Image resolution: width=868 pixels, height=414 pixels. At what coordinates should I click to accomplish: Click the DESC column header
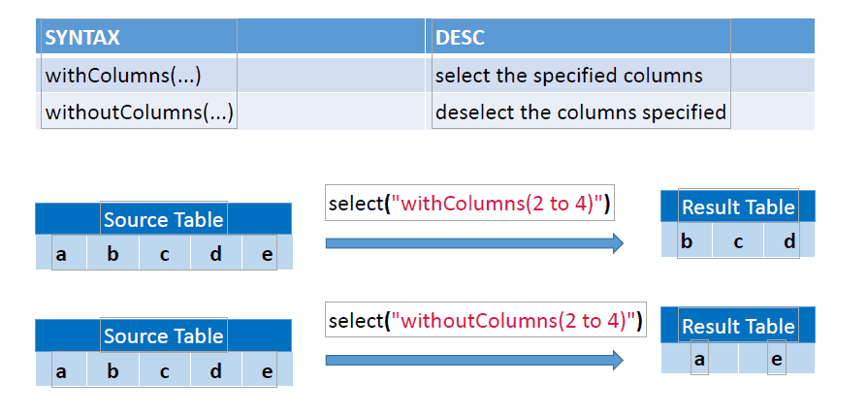[x=620, y=37]
